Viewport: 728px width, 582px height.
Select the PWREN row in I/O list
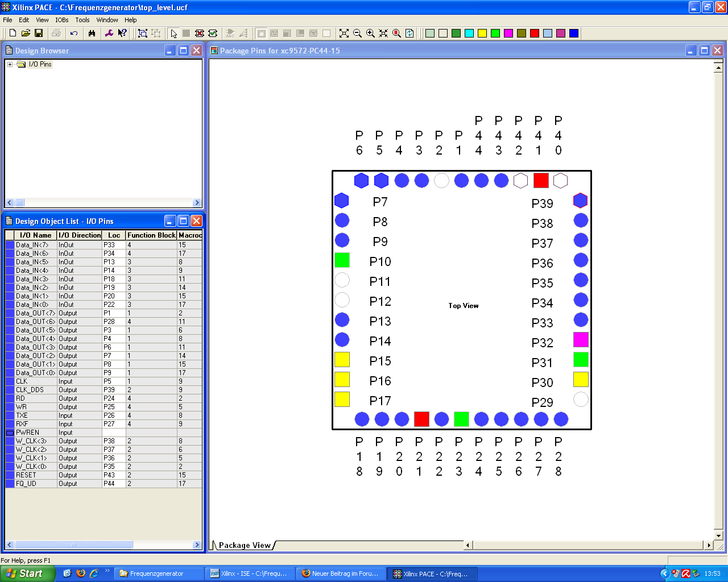pos(104,433)
